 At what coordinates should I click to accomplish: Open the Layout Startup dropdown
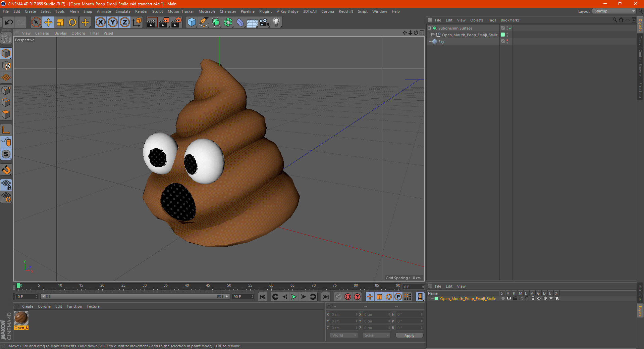coord(614,11)
